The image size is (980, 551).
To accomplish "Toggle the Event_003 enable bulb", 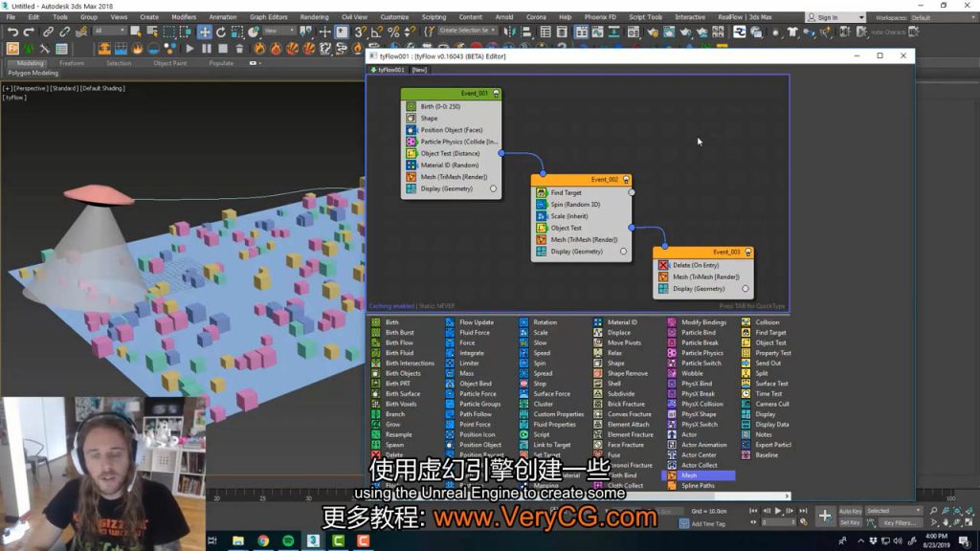I will click(x=748, y=253).
